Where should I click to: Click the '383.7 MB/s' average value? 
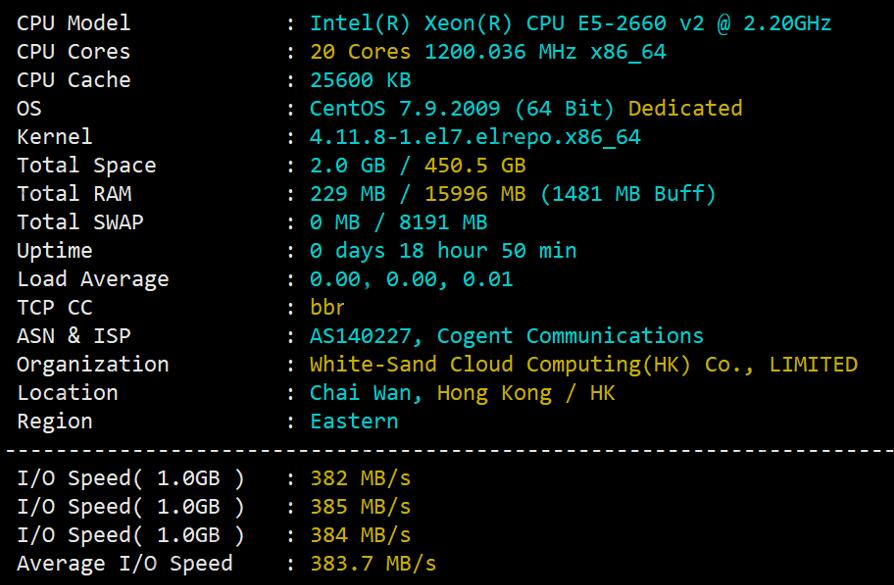pyautogui.click(x=373, y=564)
